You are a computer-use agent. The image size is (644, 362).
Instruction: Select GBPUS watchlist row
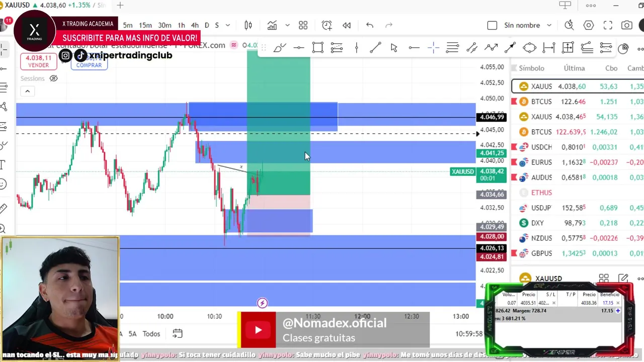pos(578,253)
